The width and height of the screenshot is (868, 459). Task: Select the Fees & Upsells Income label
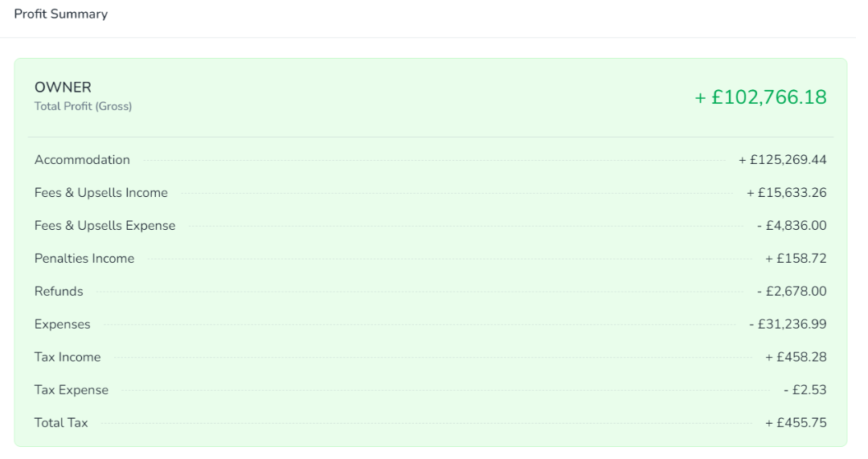101,193
